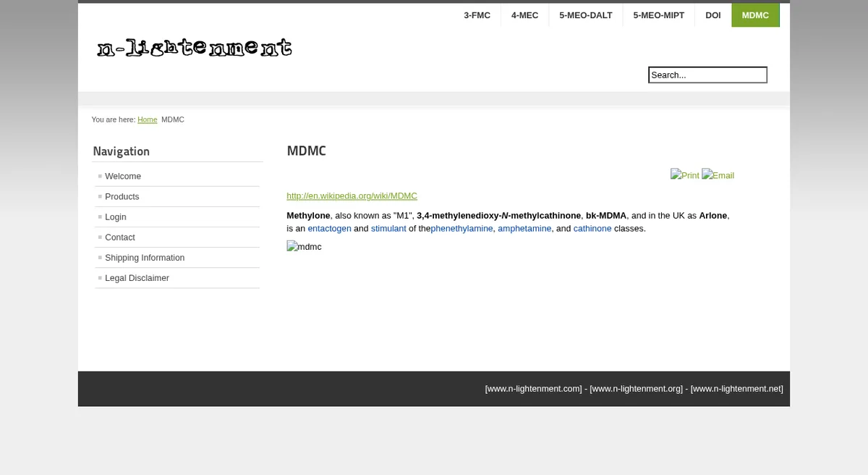Click the bold word Arlone
This screenshot has height=475, width=868.
coord(712,216)
